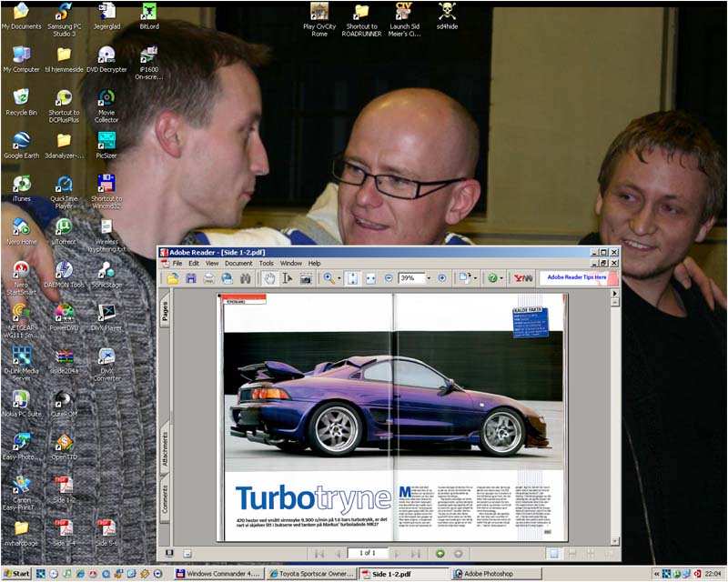Open the Help icon's dropdown menu
Image resolution: width=728 pixels, height=582 pixels.
pyautogui.click(x=502, y=279)
